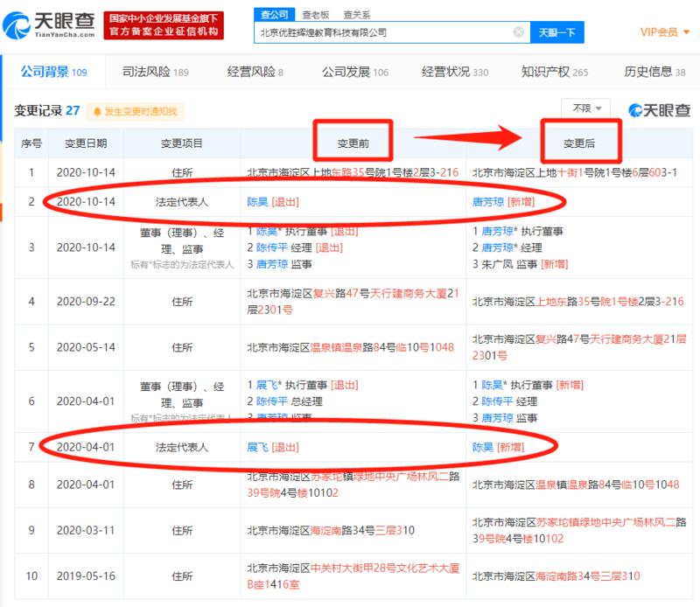The height and width of the screenshot is (607, 700).
Task: Open 展飞 link in row 7
Action: tap(258, 446)
